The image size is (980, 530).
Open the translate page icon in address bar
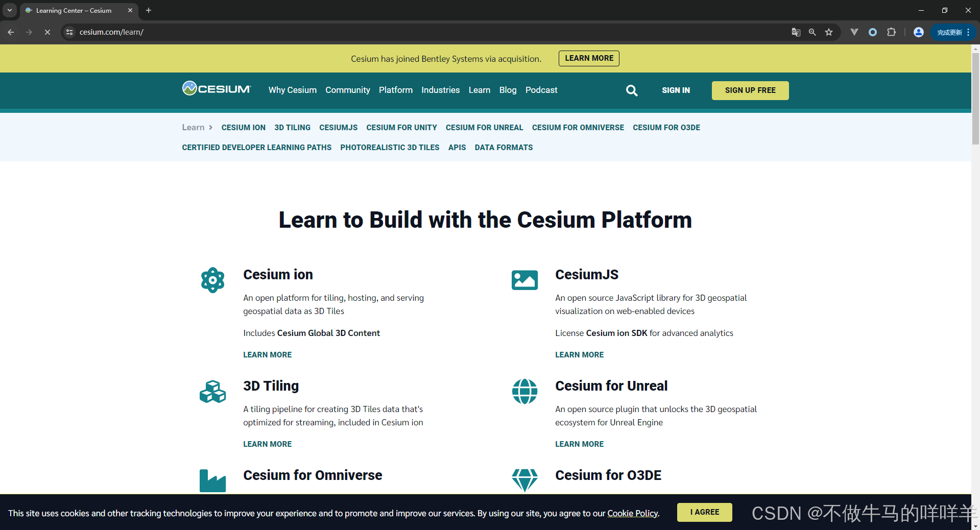[796, 32]
